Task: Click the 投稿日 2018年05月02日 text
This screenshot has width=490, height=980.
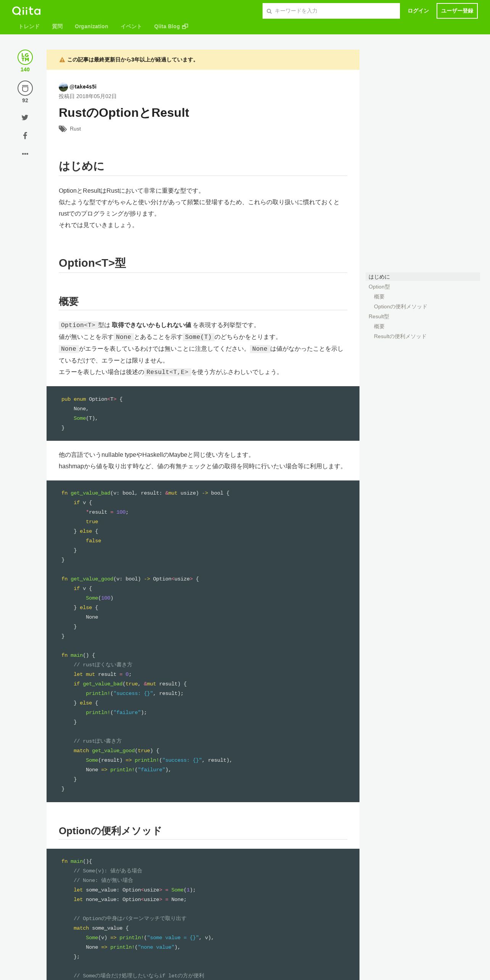Action: 88,96
